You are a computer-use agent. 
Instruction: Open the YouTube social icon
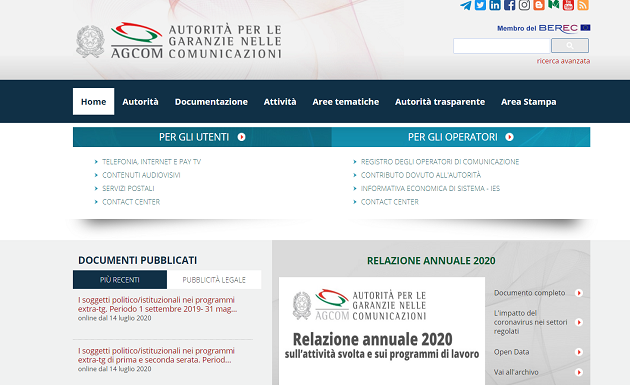point(568,5)
